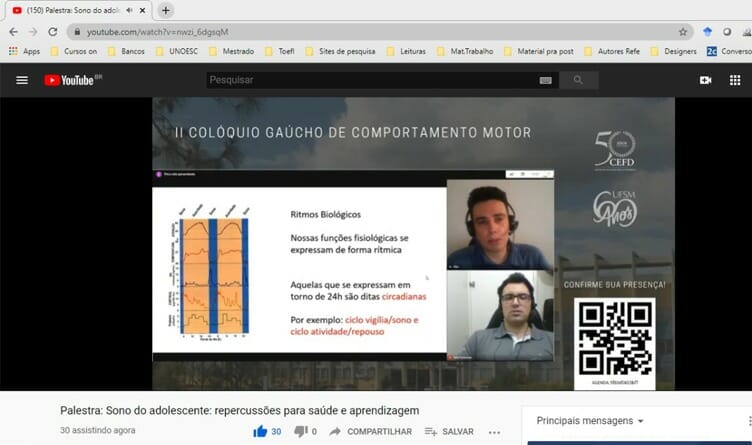Screen dimensions: 752x445
Task: Open the create video camera icon
Action: (x=705, y=80)
